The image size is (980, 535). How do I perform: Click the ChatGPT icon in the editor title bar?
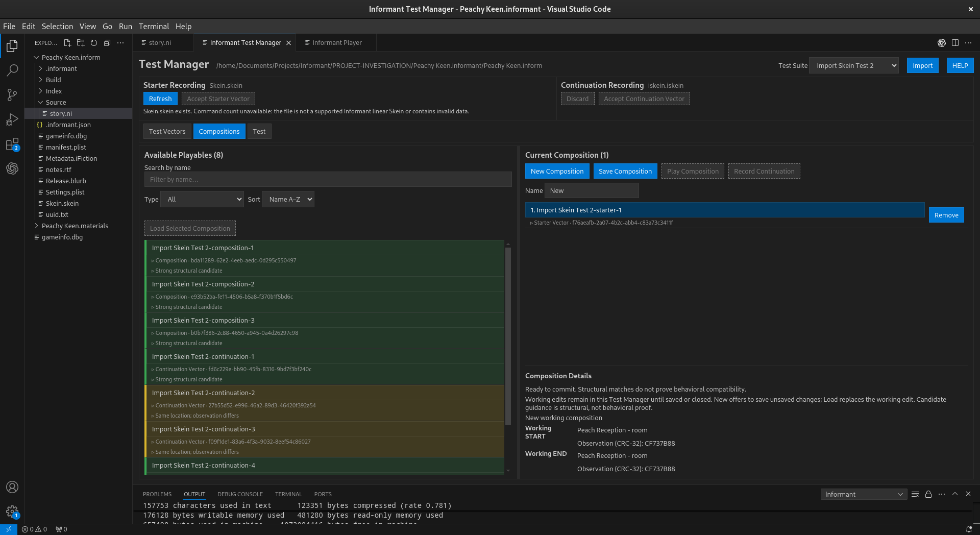coord(942,43)
